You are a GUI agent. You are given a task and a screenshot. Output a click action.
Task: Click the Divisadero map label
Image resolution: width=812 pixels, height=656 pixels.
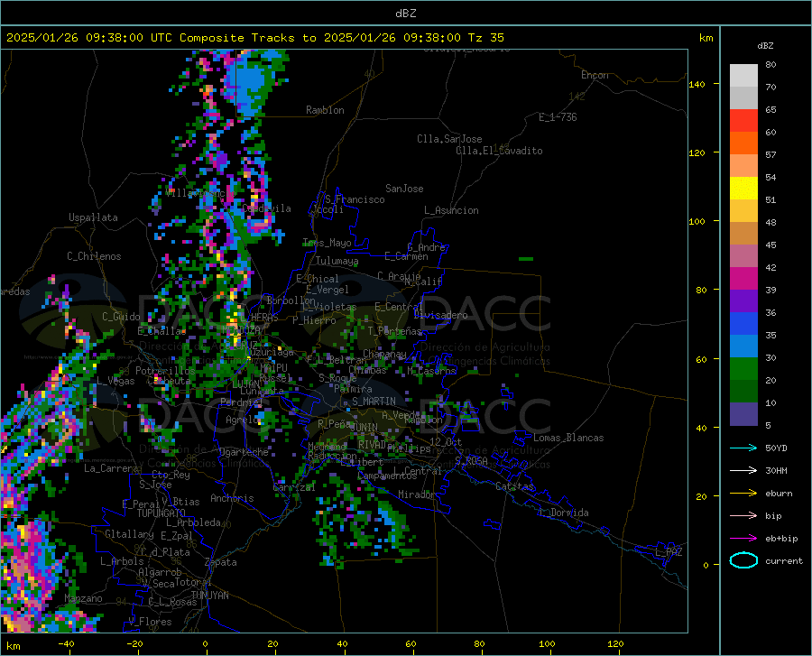440,315
